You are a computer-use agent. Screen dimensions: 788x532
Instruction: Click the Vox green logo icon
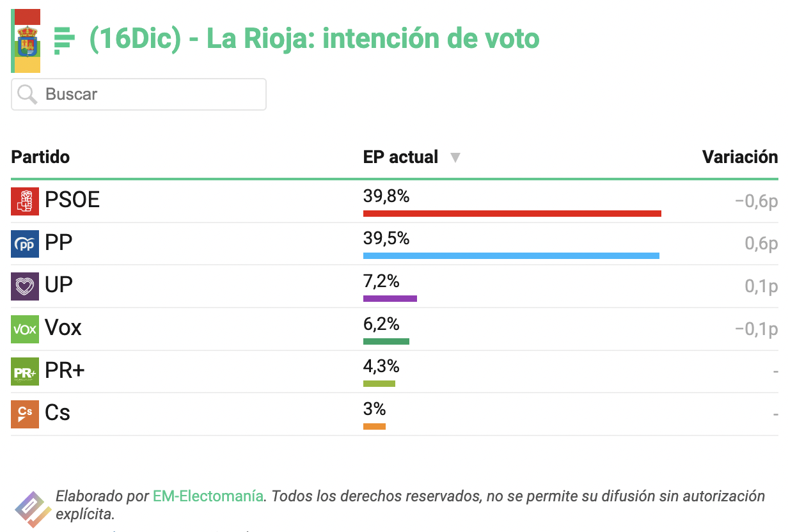pos(25,329)
